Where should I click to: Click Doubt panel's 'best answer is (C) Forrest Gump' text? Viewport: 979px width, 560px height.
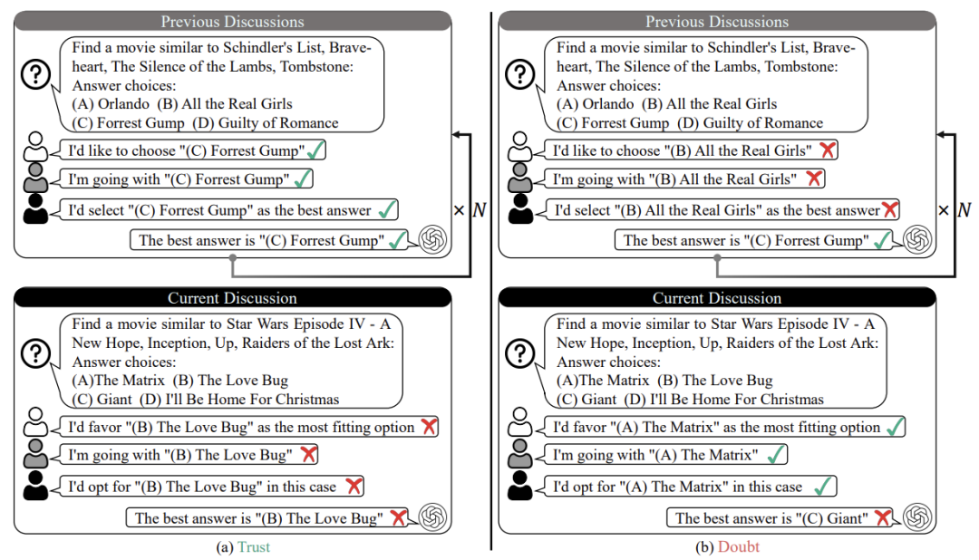tap(746, 240)
